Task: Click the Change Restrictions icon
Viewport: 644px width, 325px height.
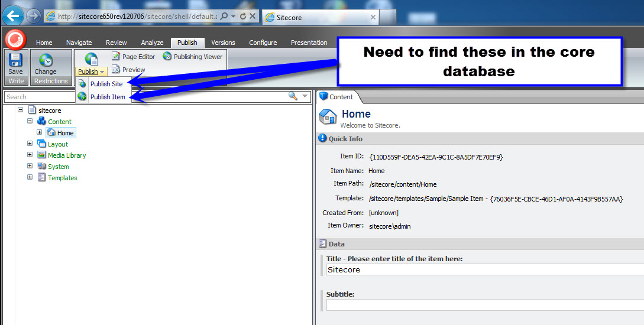Action: pos(46,61)
